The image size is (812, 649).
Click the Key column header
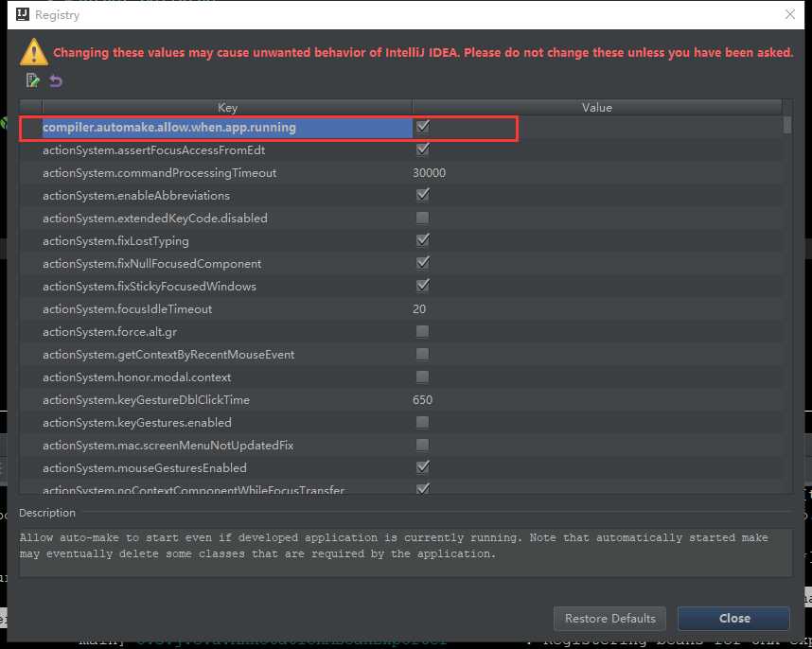227,107
